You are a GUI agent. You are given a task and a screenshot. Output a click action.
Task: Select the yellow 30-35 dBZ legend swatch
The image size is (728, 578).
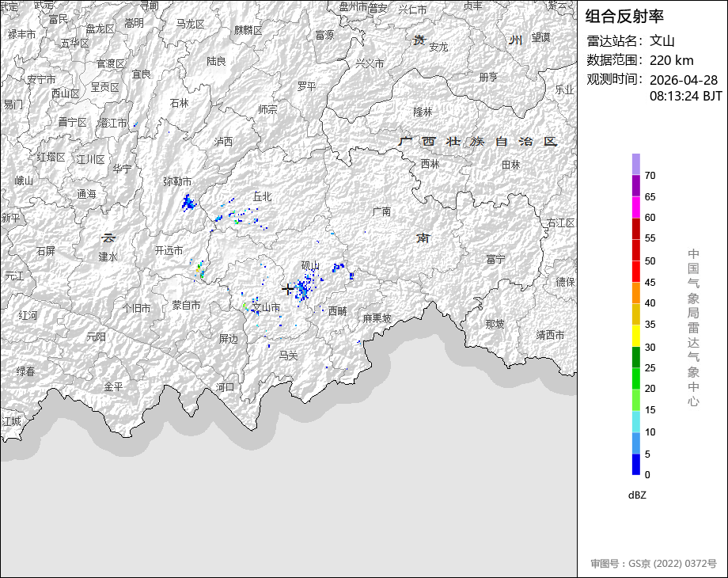click(x=636, y=336)
